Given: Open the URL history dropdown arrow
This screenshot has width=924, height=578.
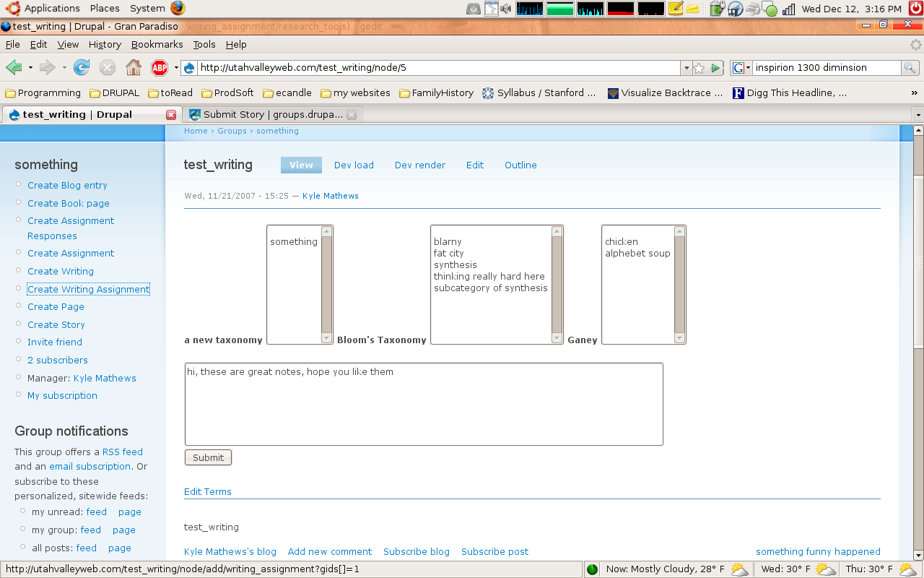Looking at the screenshot, I should (686, 68).
